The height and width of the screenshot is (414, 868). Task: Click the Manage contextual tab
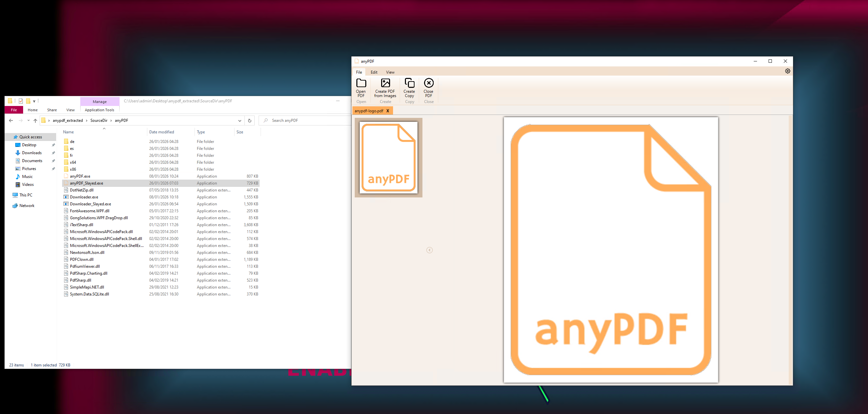100,101
